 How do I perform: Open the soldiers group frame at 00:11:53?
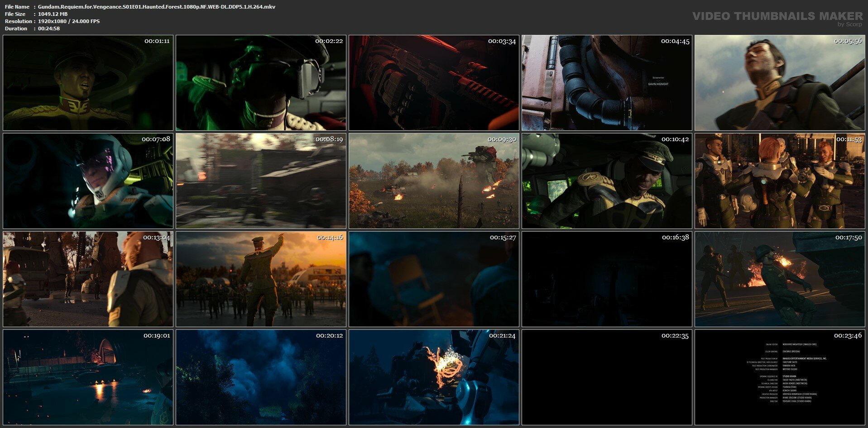[x=780, y=181]
